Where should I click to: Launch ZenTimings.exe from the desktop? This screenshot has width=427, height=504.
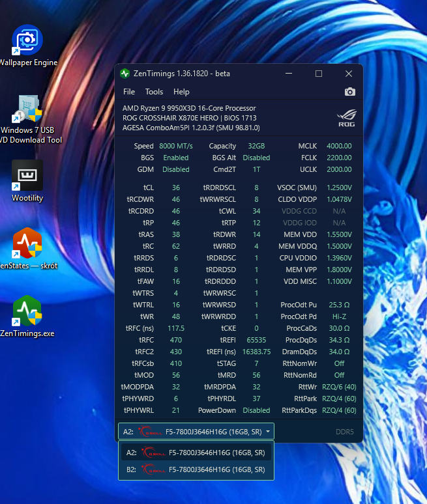pos(27,312)
